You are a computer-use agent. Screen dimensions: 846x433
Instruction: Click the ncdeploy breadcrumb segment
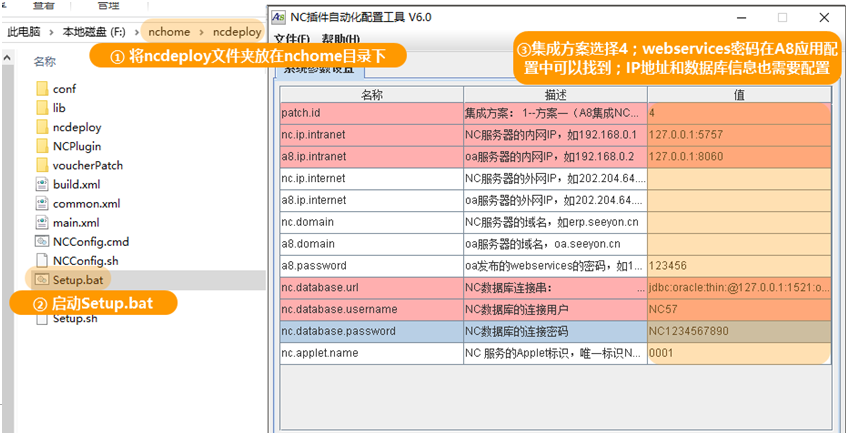(x=237, y=32)
